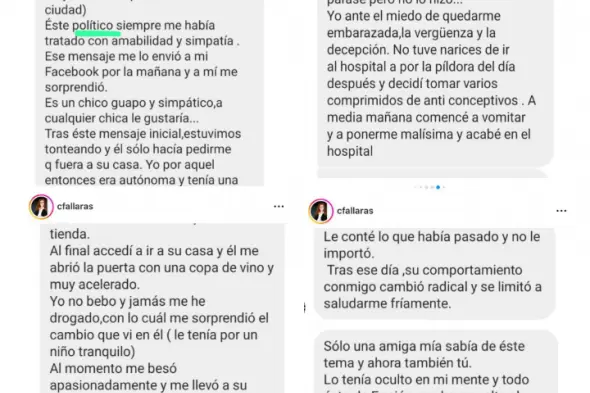Image resolution: width=590 pixels, height=393 pixels.
Task: Click the word 'hospital' ending the top-right bubble
Action: 350,151
